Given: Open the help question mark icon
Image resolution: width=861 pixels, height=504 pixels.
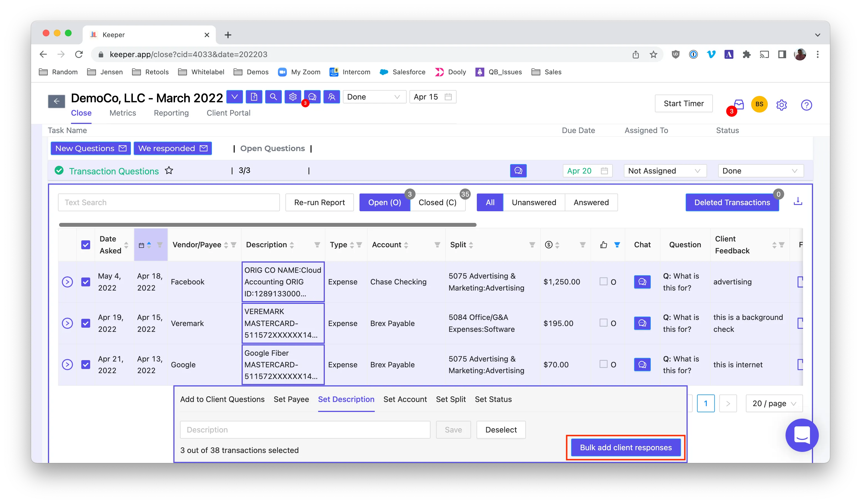Looking at the screenshot, I should click(806, 105).
